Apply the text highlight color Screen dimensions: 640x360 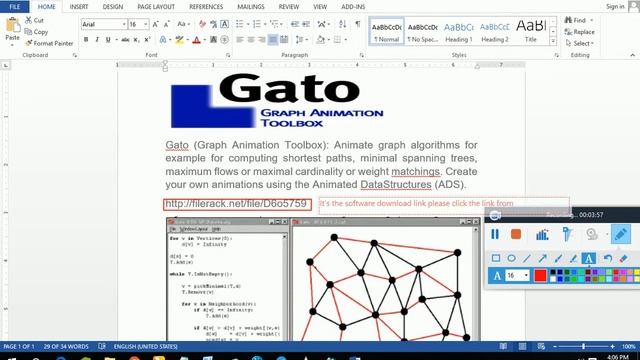tap(179, 40)
